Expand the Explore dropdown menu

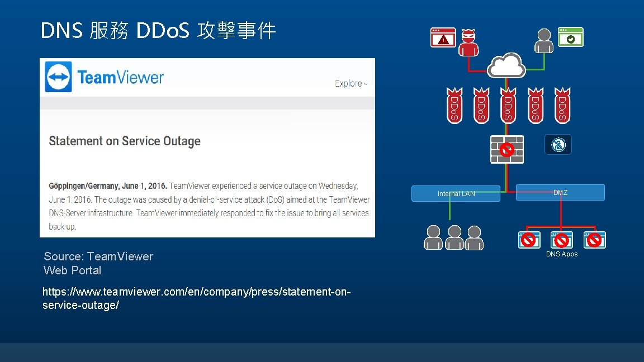click(351, 83)
